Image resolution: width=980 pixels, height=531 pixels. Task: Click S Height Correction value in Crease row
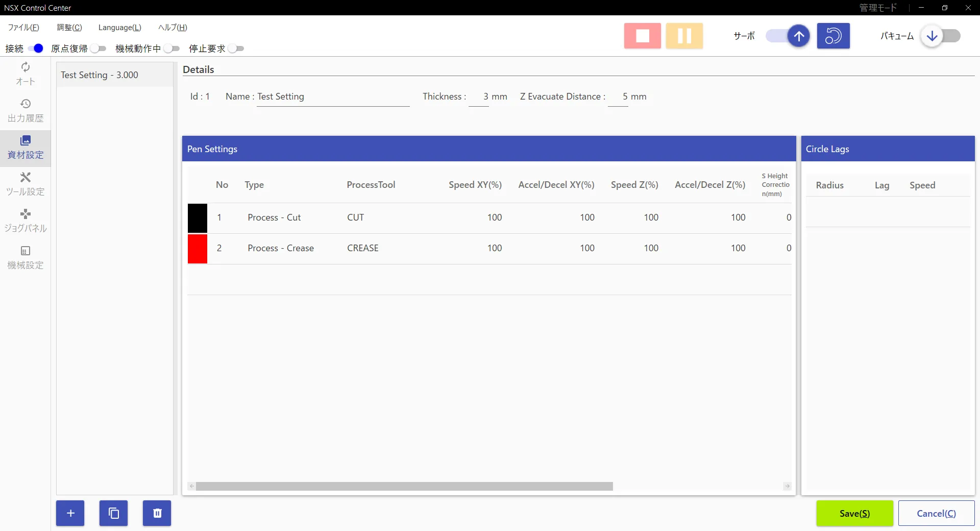(789, 248)
